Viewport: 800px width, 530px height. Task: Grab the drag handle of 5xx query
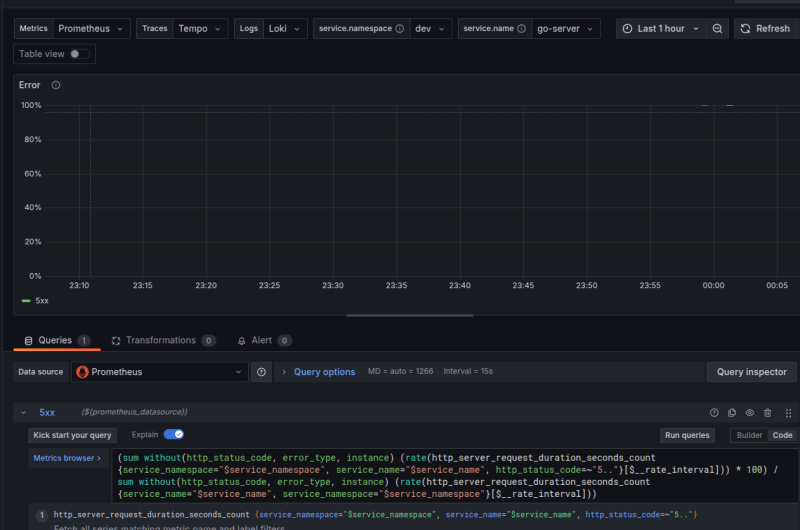tap(788, 412)
